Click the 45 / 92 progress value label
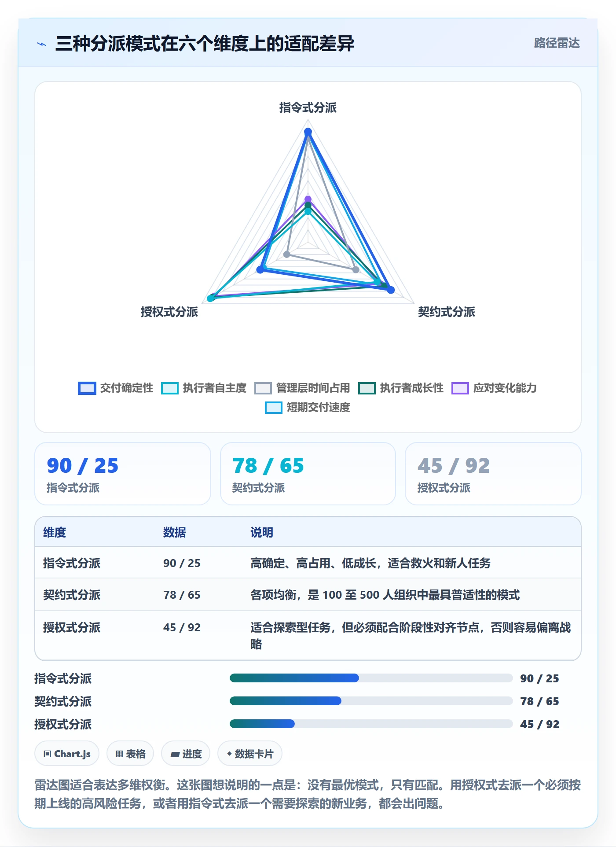This screenshot has width=616, height=847. [539, 724]
